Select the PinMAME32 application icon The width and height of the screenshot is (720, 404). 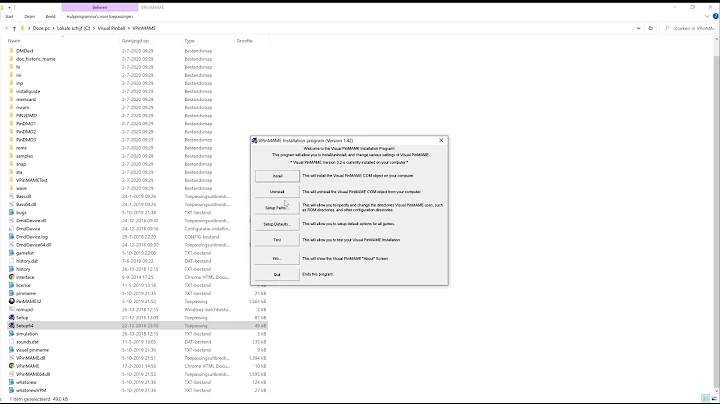tap(11, 301)
